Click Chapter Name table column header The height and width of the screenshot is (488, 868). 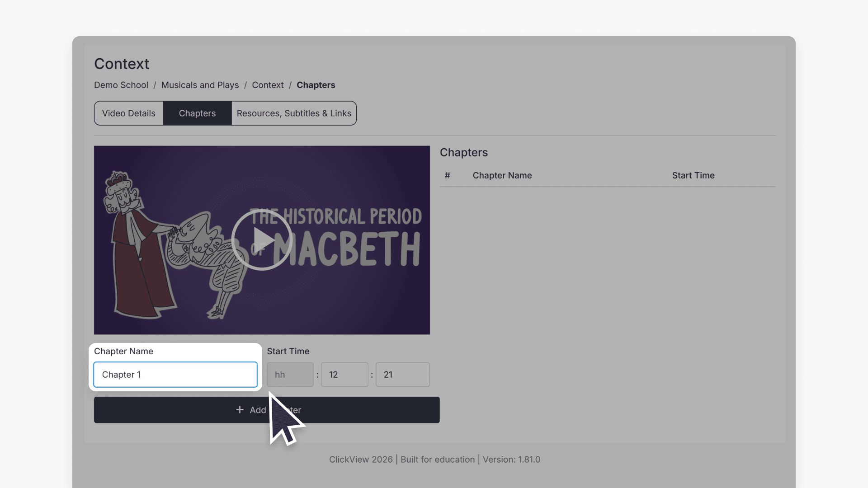502,175
